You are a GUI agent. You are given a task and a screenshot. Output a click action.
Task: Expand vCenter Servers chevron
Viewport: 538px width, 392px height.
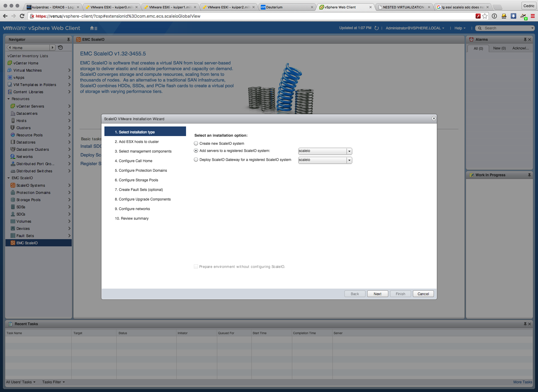coord(69,106)
